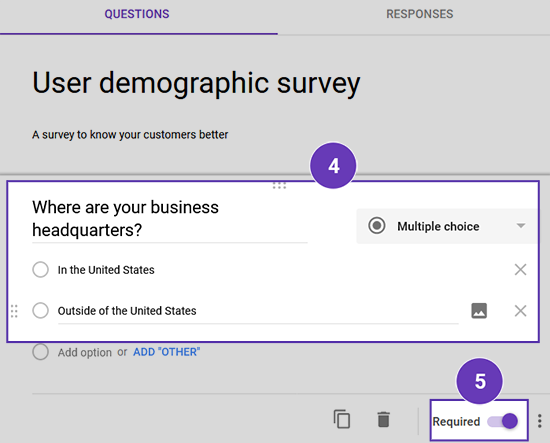
Task: Open the RESPONSES tab
Action: (420, 14)
